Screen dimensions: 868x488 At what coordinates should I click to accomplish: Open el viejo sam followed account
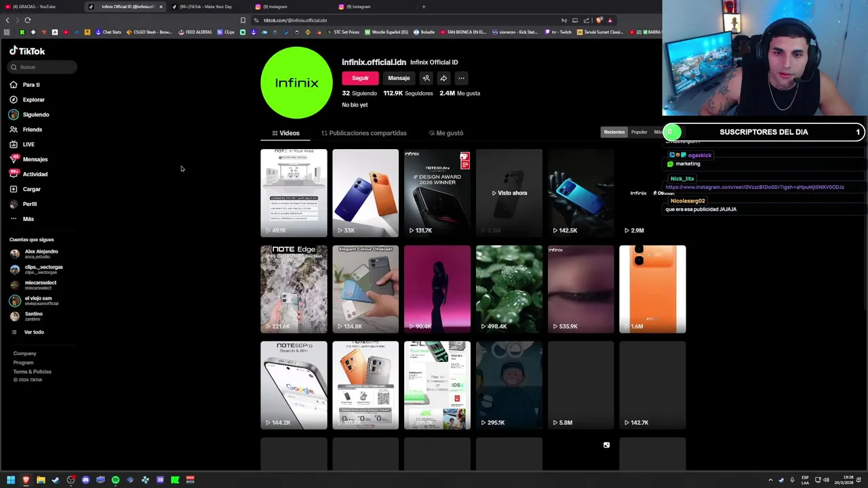(x=35, y=300)
